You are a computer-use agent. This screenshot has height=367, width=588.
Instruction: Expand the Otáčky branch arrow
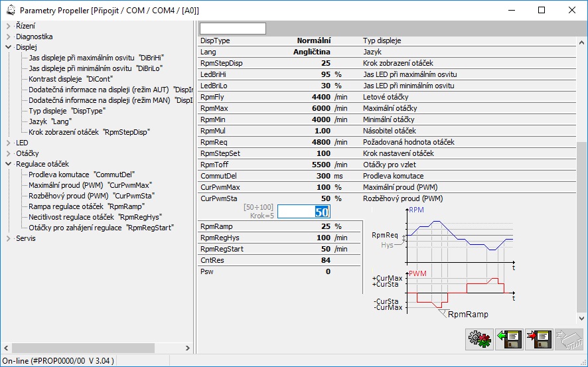pos(8,153)
